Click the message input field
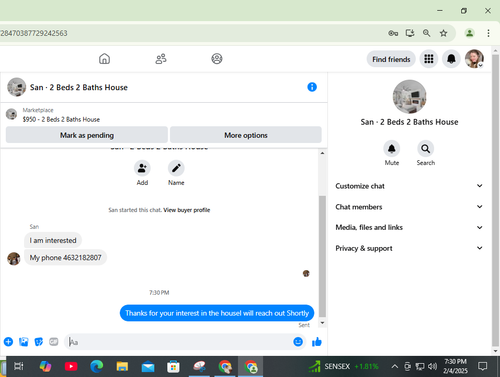 tap(185, 342)
